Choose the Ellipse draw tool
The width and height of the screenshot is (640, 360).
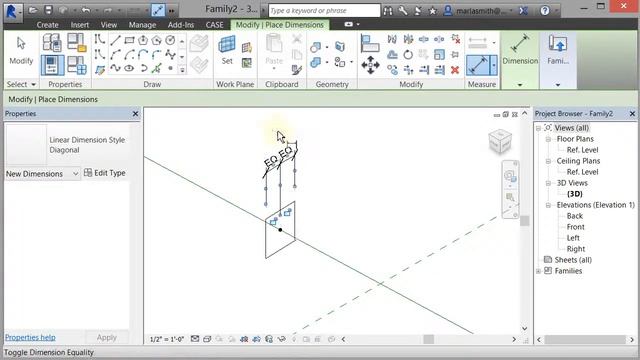coord(129,68)
